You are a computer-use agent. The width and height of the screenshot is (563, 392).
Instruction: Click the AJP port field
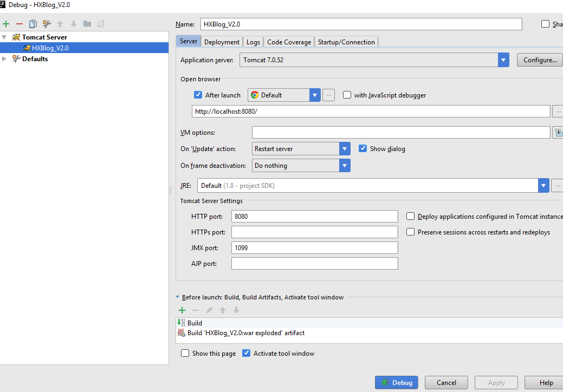(x=314, y=264)
